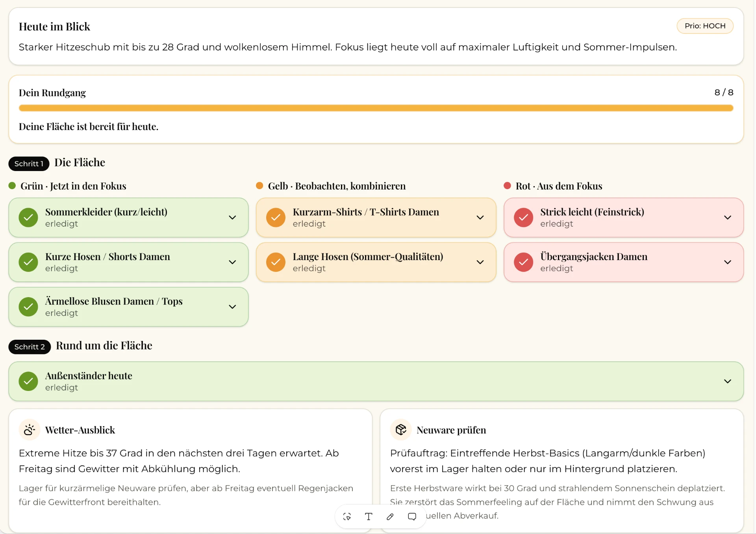
Task: Toggle the Strick leicht (Feinstrick) red checkmark
Action: [x=523, y=218]
